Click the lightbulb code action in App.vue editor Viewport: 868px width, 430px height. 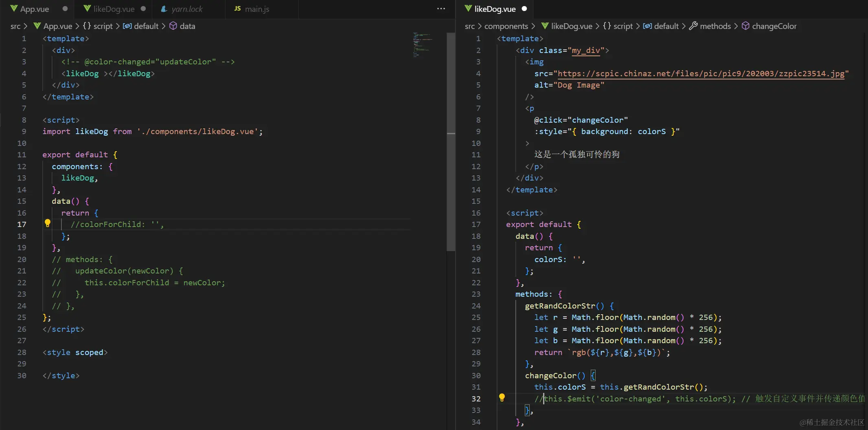pos(47,223)
